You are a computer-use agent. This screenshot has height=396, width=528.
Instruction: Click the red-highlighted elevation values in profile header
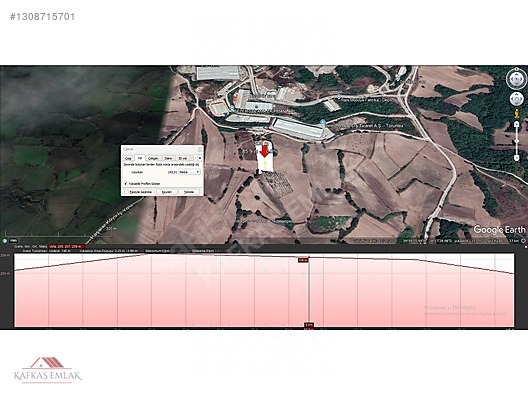pyautogui.click(x=65, y=246)
